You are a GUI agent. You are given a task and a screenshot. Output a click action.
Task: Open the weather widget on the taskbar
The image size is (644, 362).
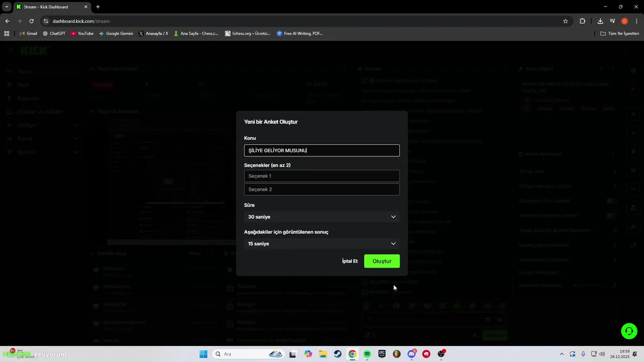click(x=20, y=354)
